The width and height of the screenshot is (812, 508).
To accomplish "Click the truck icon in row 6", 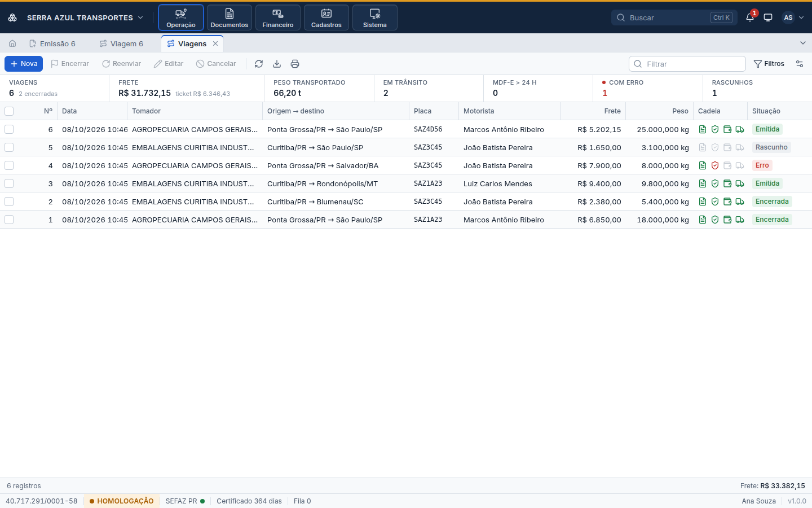I will [740, 129].
